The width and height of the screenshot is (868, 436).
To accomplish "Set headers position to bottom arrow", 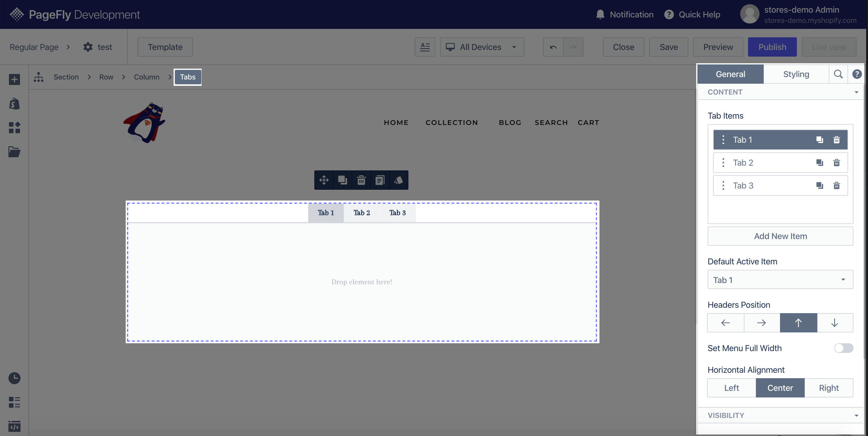I will [x=835, y=323].
